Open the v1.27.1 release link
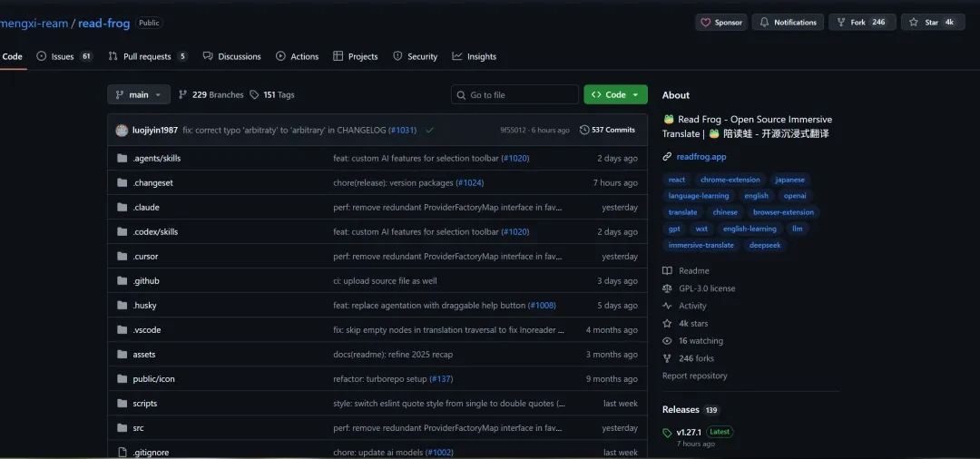Viewport: 980px width, 459px height. click(689, 432)
